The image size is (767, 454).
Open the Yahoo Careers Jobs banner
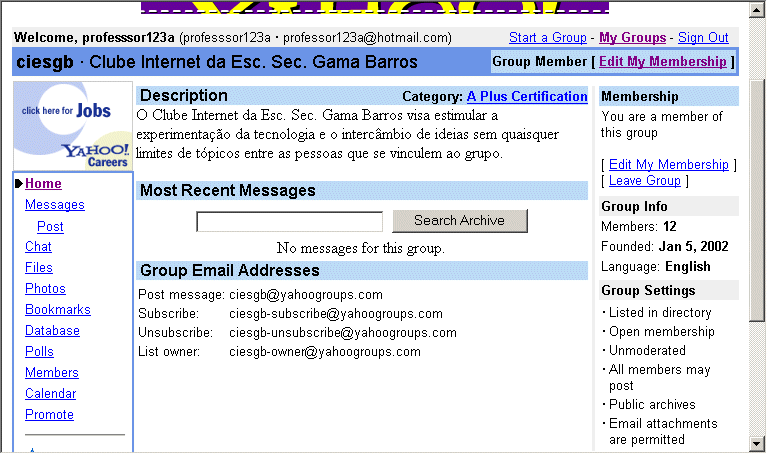click(x=72, y=126)
